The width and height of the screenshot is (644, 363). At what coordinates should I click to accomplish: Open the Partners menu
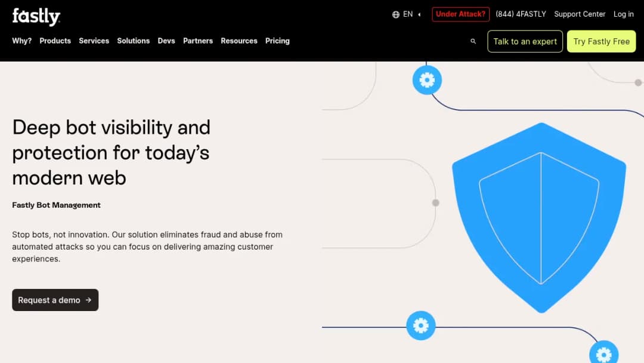point(198,41)
